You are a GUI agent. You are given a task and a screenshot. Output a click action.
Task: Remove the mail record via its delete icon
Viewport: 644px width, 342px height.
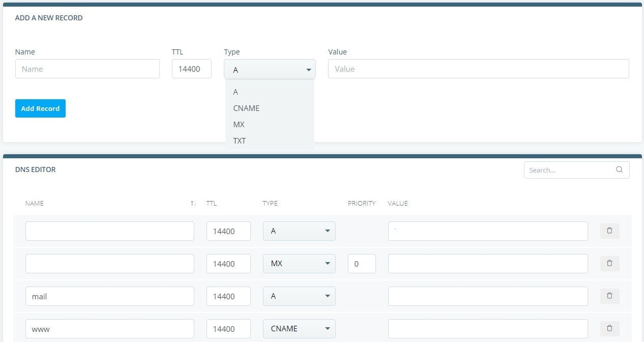tap(609, 296)
